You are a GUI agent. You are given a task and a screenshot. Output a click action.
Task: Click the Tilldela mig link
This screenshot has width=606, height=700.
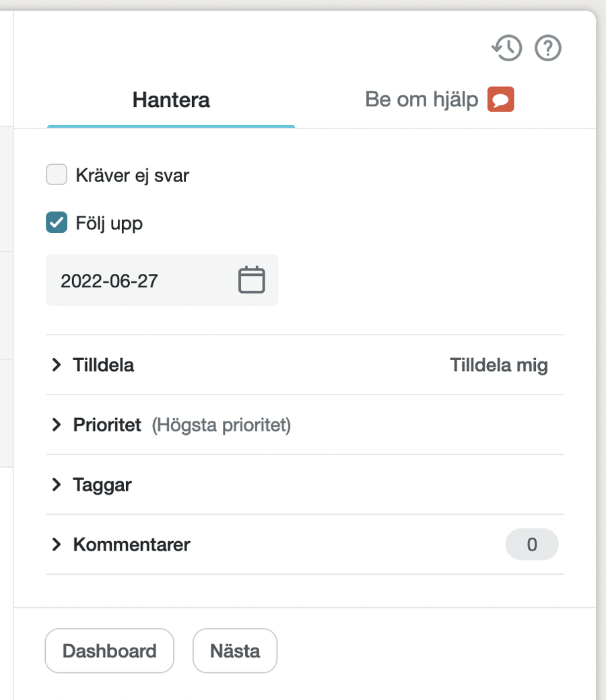click(499, 365)
